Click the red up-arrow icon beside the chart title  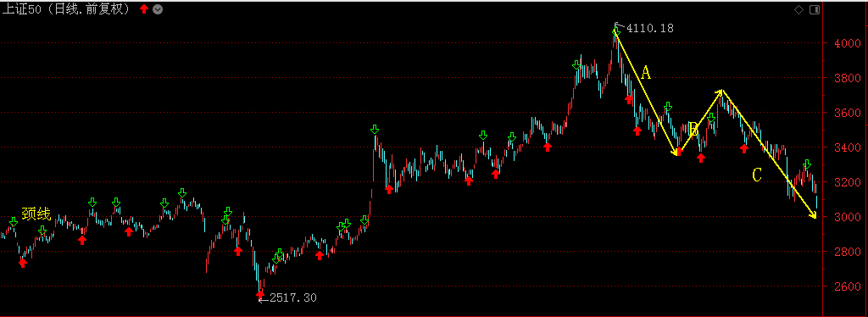[x=144, y=9]
